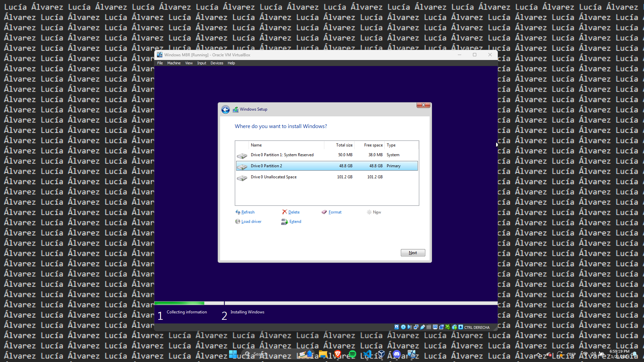
Task: Select Drive 0 Partition 1 System Reserved
Action: pos(282,155)
